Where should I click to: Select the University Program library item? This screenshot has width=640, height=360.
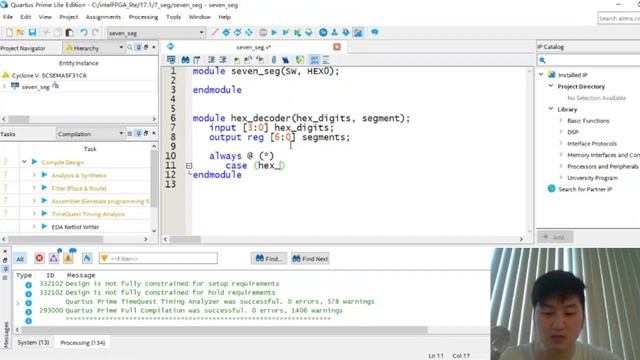tap(592, 178)
